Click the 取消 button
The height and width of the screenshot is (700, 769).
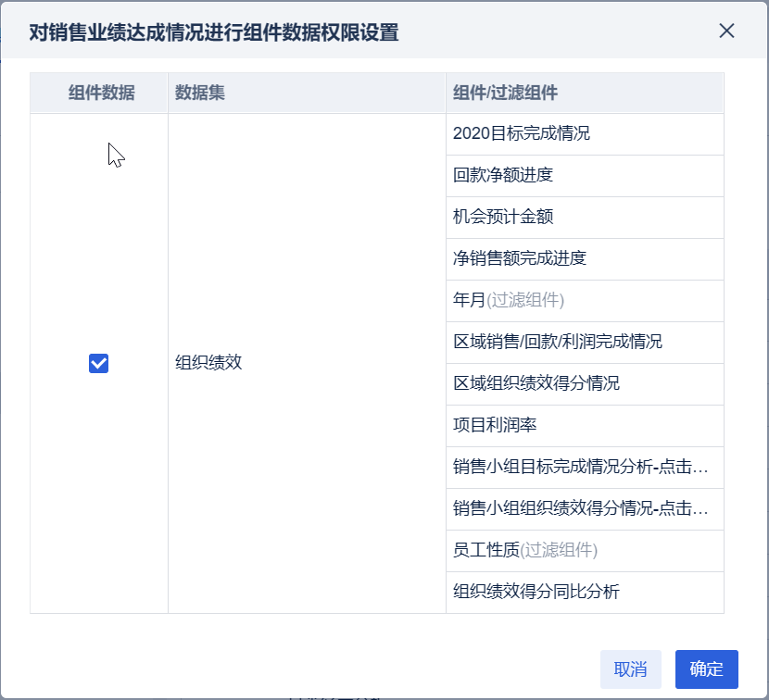click(631, 669)
